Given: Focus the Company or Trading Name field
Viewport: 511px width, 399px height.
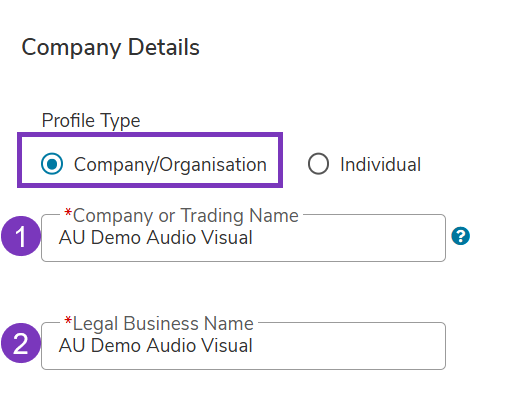Looking at the screenshot, I should (243, 238).
